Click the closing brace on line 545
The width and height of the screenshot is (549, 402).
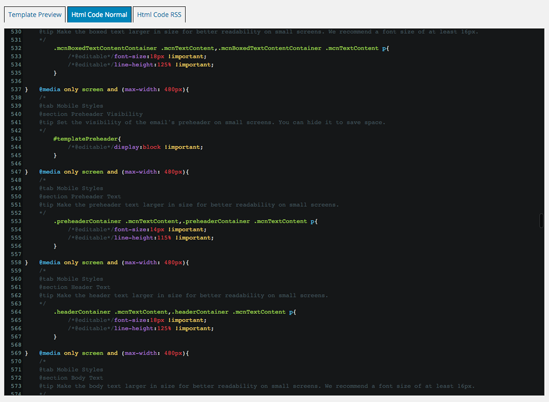(x=55, y=155)
